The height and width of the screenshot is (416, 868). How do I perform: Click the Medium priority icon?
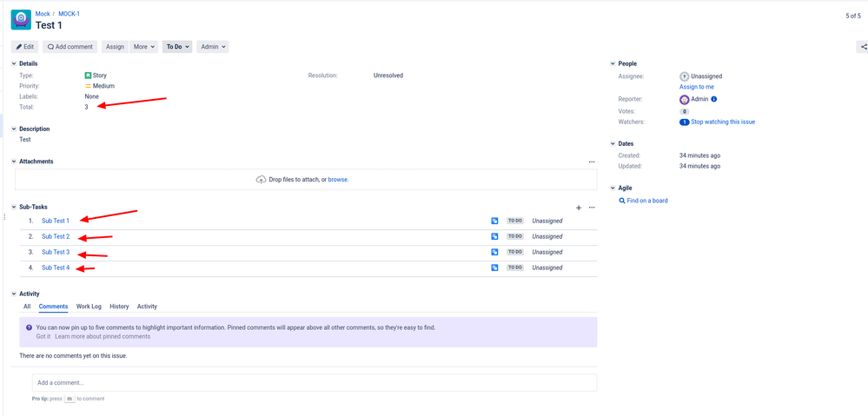pyautogui.click(x=88, y=86)
